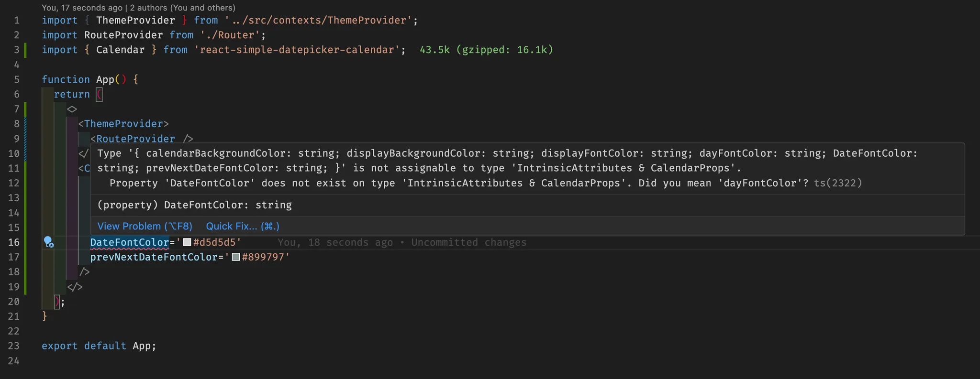Click the 'export default App' statement

(x=99, y=346)
